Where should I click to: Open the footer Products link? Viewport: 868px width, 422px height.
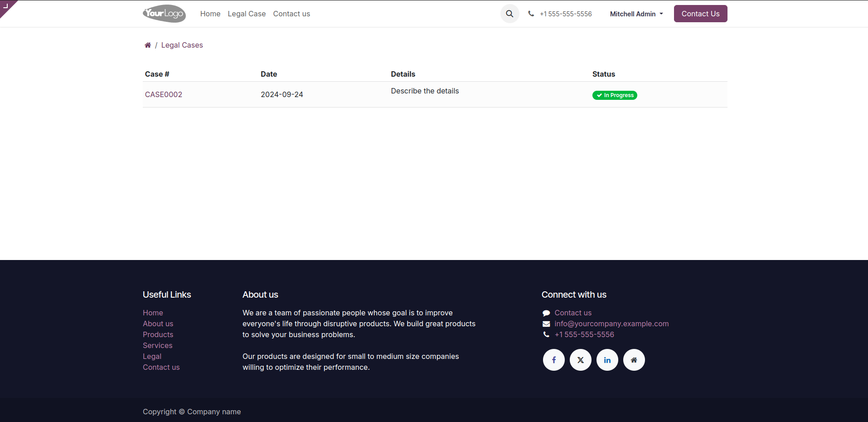[x=158, y=334]
